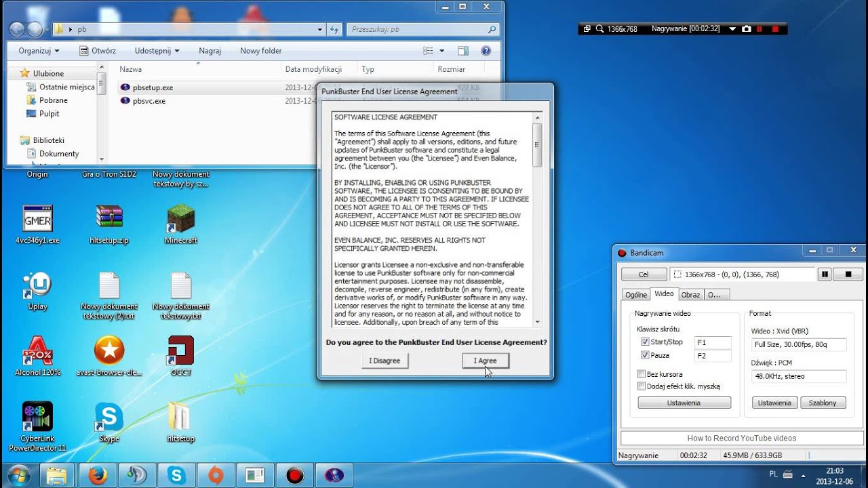Toggle the preview pane icon in Explorer
The width and height of the screenshot is (868, 488).
(x=463, y=51)
